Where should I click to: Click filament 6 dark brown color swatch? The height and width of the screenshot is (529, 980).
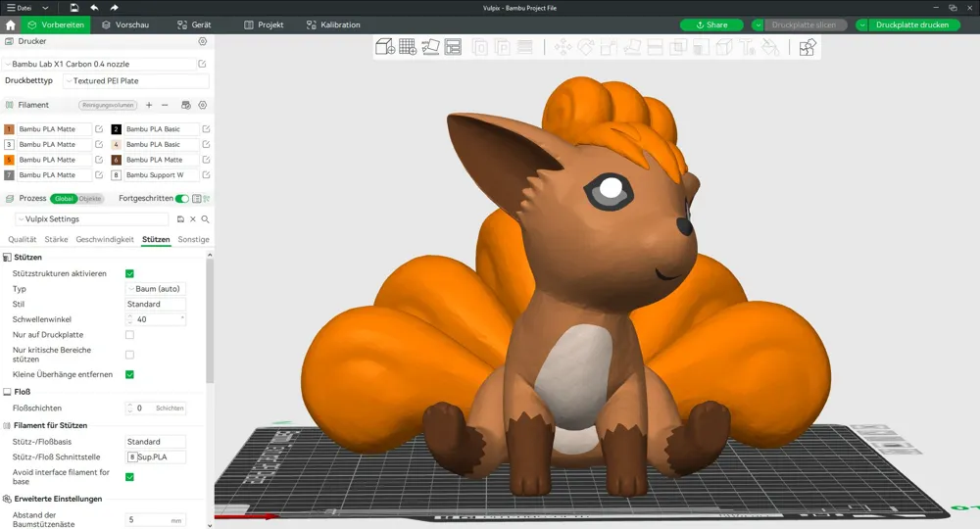[116, 160]
